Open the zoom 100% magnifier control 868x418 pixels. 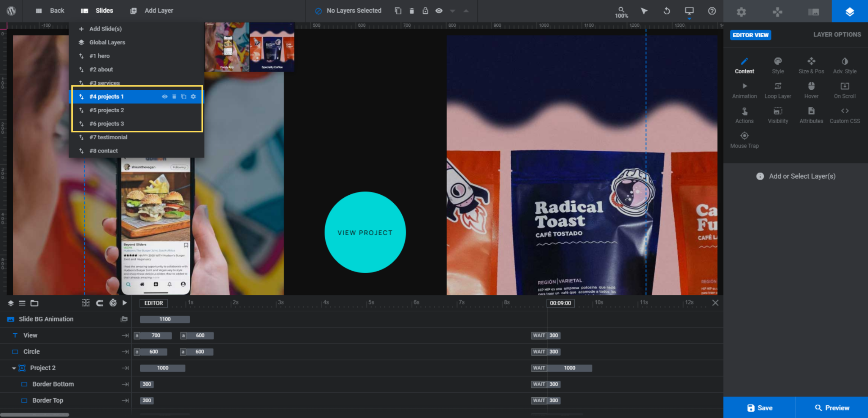click(621, 12)
